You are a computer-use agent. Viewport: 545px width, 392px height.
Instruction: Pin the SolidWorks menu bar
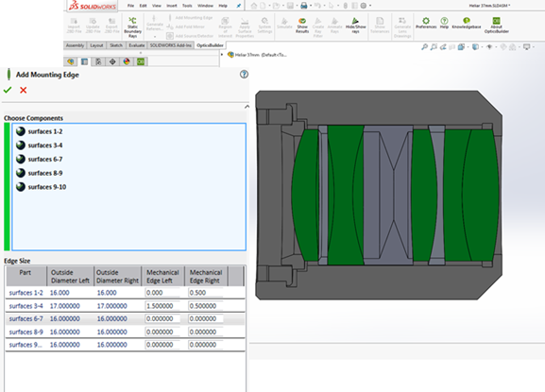pyautogui.click(x=238, y=6)
